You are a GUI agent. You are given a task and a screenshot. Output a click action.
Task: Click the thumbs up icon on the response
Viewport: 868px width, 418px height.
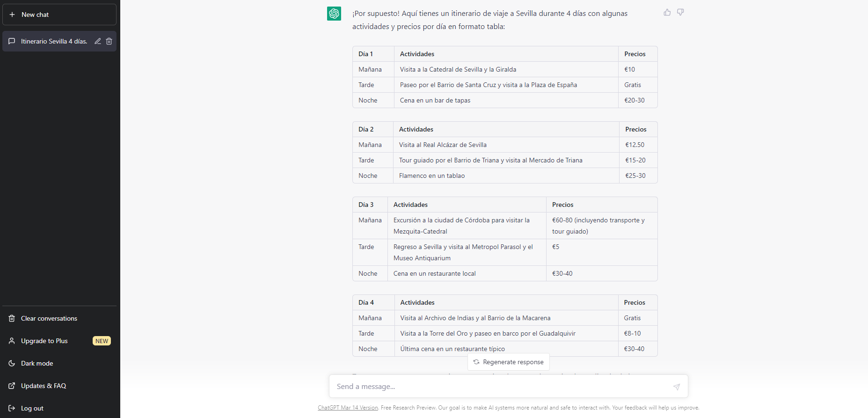(667, 13)
